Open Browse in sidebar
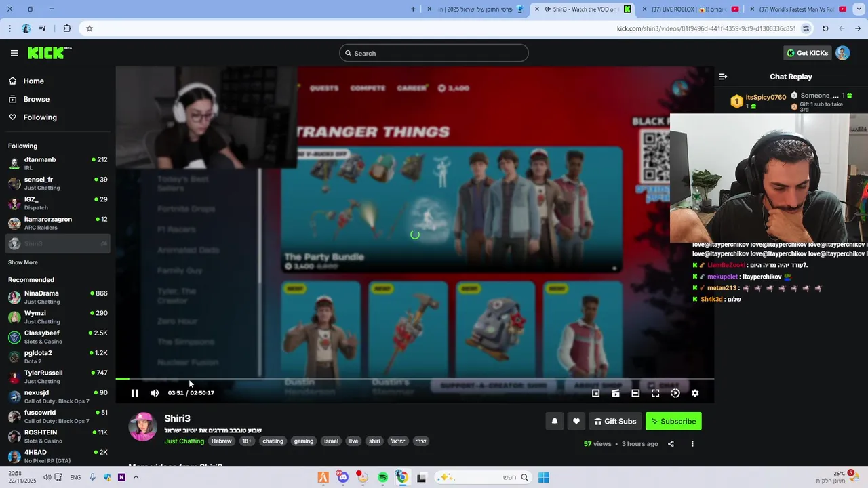Viewport: 868px width, 488px height. point(58,99)
